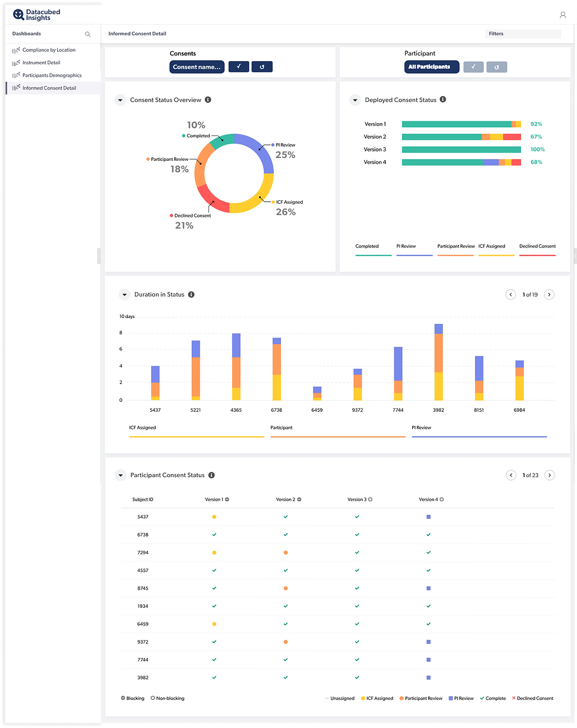Image resolution: width=577 pixels, height=728 pixels.
Task: Toggle the Version 1 blocking marker
Action: coord(227,499)
